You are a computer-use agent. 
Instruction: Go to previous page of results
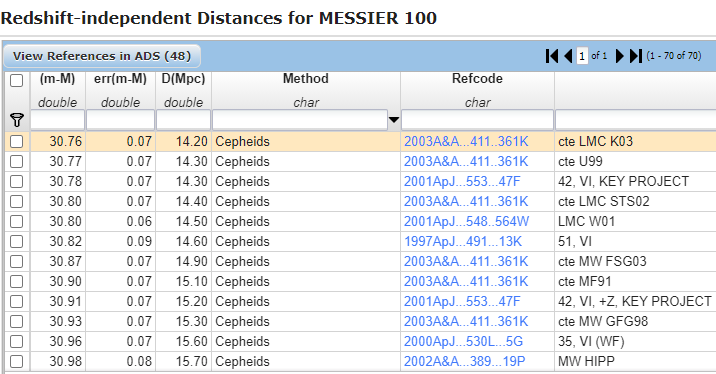pos(569,56)
